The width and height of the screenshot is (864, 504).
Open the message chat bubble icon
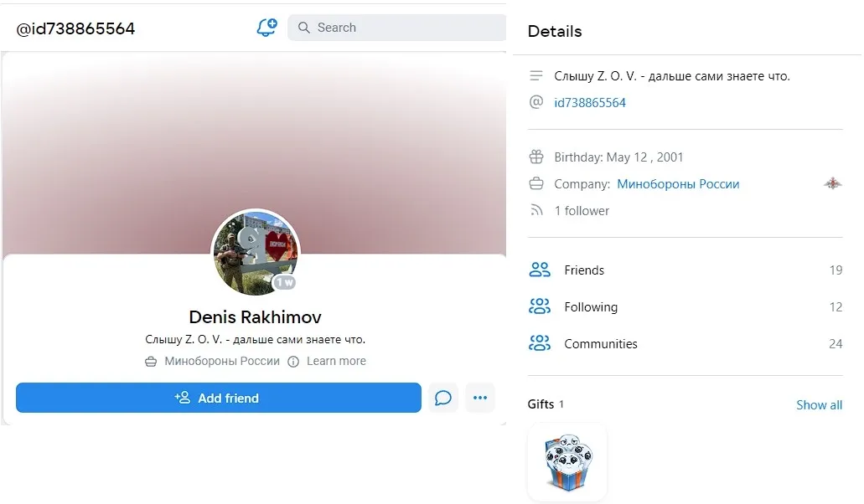point(443,398)
